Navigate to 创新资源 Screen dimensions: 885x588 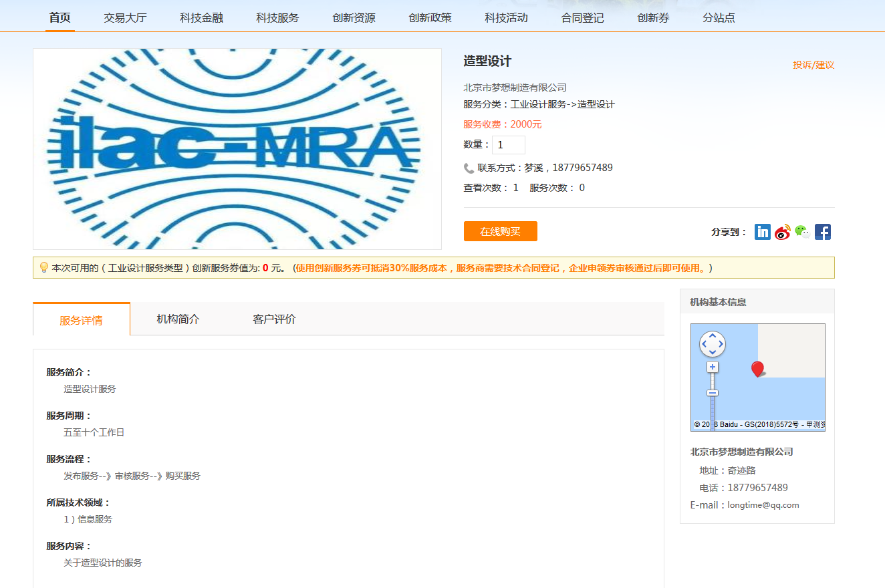[354, 18]
